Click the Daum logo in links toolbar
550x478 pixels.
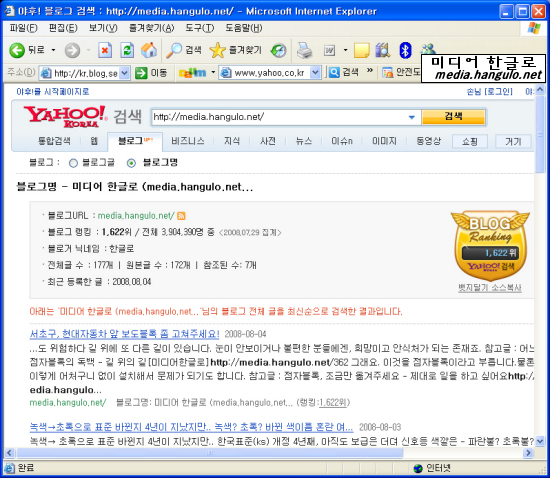(x=193, y=73)
